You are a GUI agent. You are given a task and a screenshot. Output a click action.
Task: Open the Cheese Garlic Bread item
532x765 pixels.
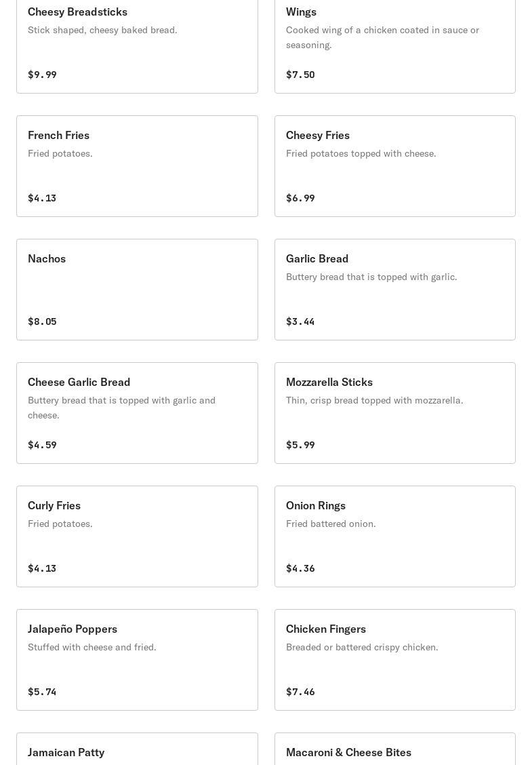(137, 413)
